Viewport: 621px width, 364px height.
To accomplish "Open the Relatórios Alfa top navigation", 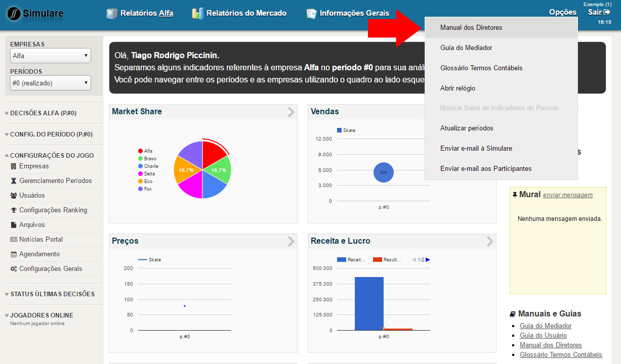I will [147, 13].
